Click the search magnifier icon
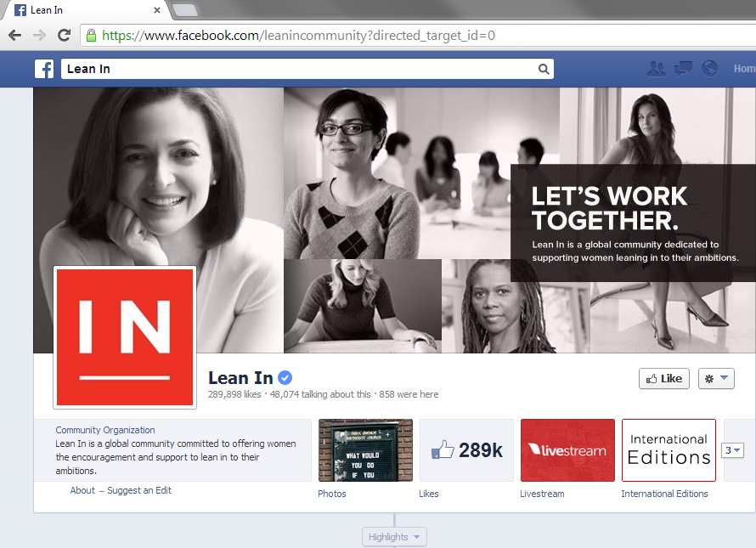Viewport: 756px width, 548px height. click(544, 69)
